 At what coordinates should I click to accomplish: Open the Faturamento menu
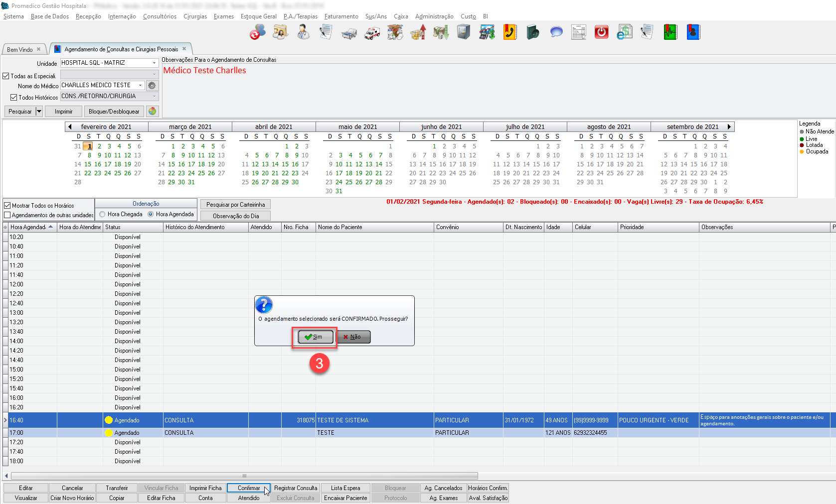coord(341,16)
